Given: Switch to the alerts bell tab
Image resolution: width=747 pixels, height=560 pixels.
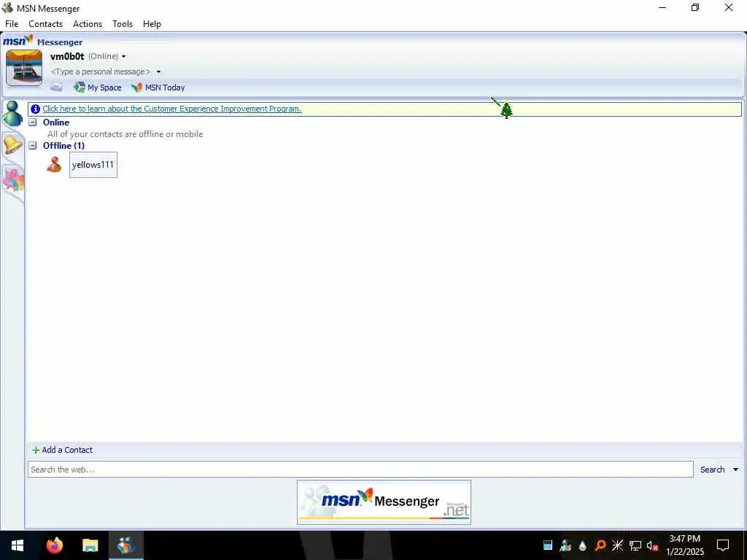Looking at the screenshot, I should pyautogui.click(x=13, y=144).
